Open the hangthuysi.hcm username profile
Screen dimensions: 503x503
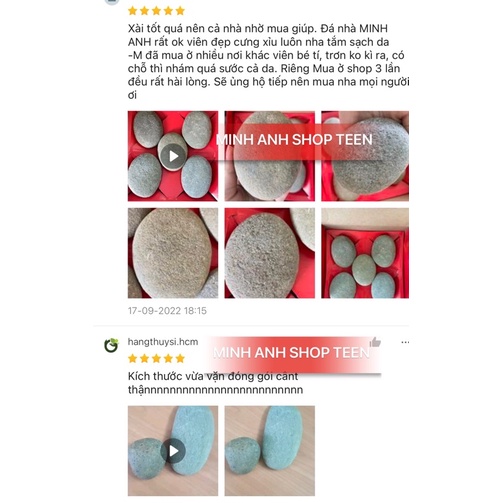click(163, 342)
